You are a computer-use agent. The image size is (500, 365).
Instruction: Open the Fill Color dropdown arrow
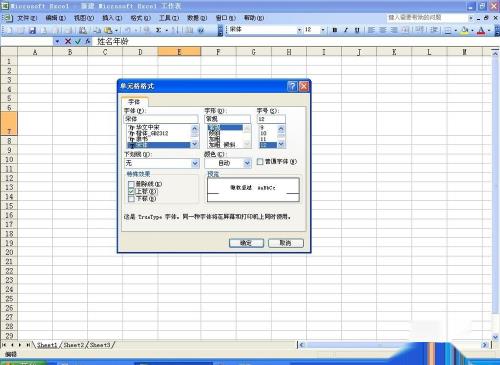click(472, 30)
